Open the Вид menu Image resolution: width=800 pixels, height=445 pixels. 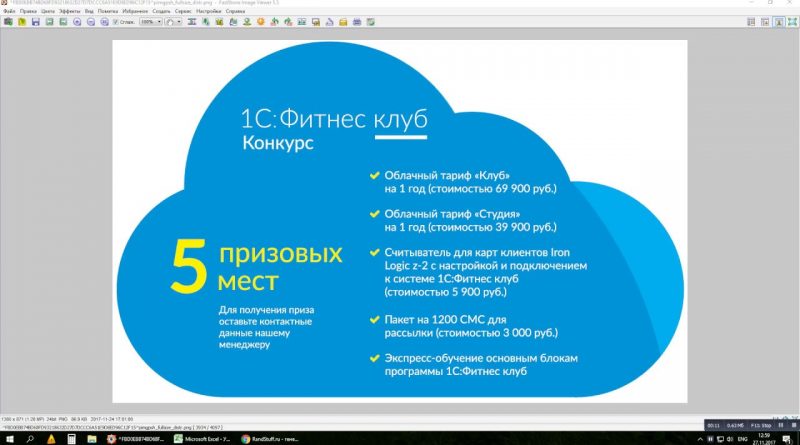point(89,11)
